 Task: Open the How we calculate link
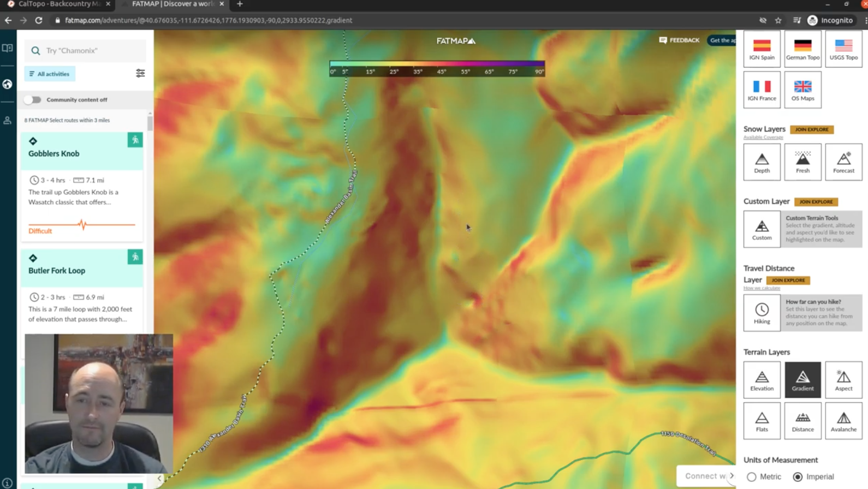pos(762,288)
